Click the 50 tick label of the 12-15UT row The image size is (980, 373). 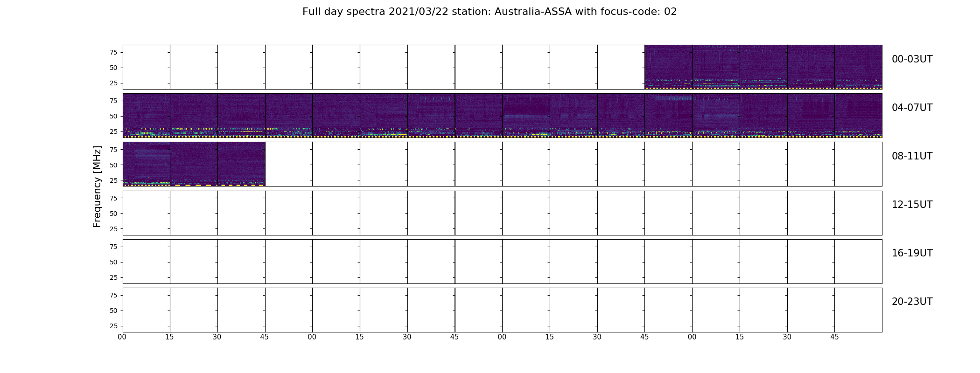click(113, 214)
